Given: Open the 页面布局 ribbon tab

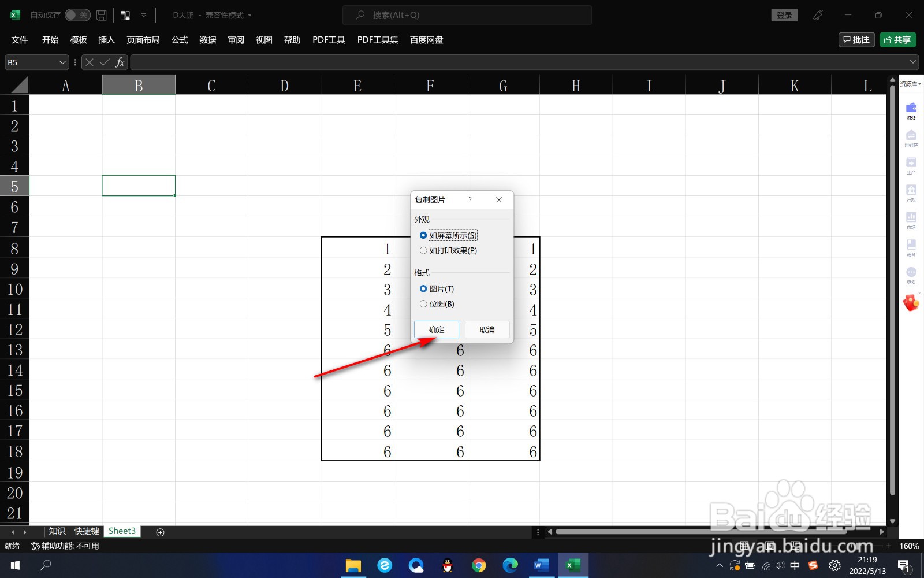Looking at the screenshot, I should tap(143, 40).
